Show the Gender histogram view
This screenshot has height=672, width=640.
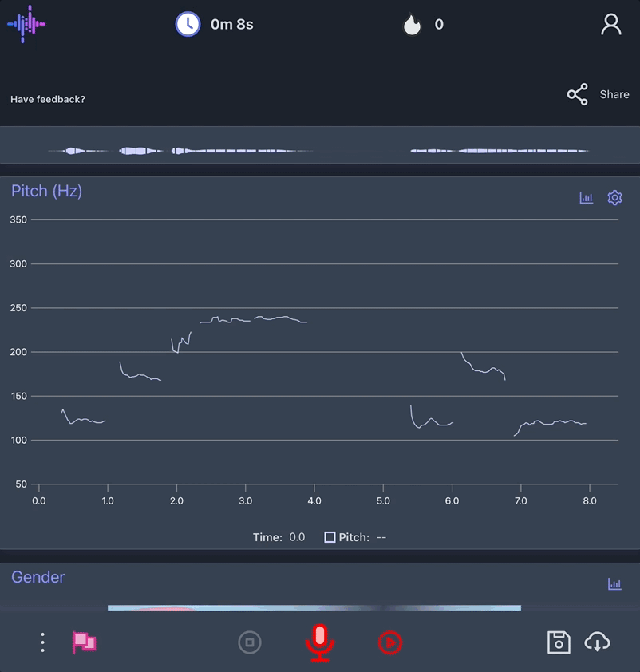click(614, 583)
